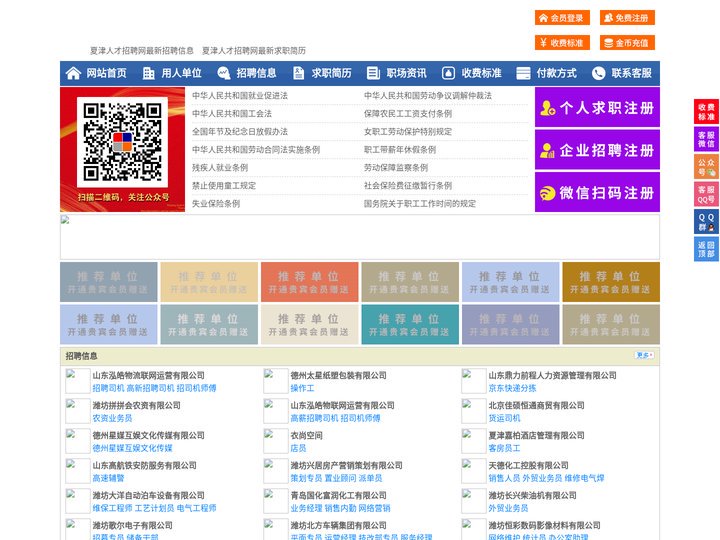The width and height of the screenshot is (720, 540).
Task: Click the 免费注册 button
Action: click(x=627, y=18)
